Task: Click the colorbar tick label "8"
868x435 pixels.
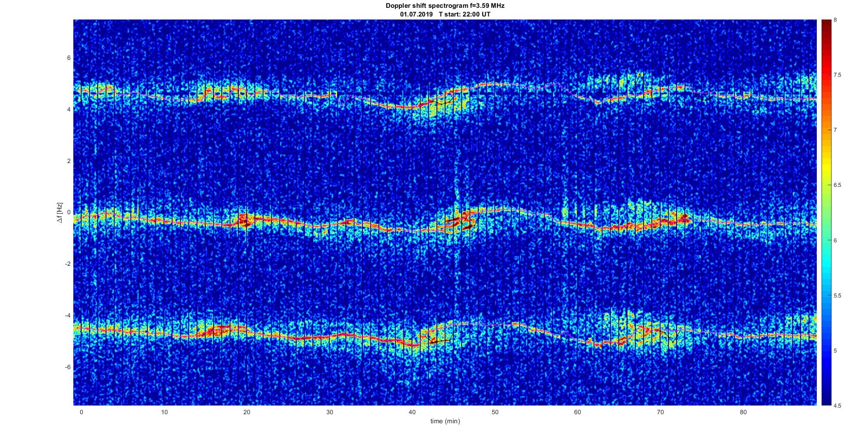Action: click(x=835, y=20)
